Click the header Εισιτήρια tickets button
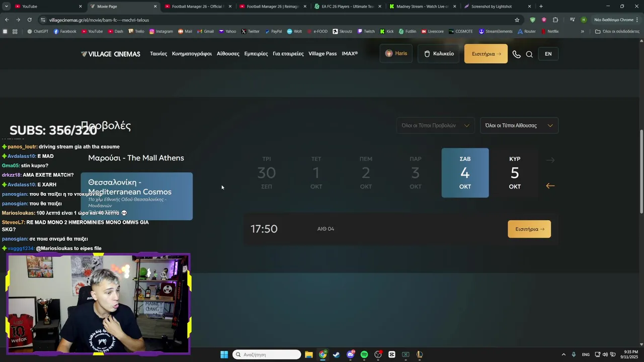 point(486,54)
